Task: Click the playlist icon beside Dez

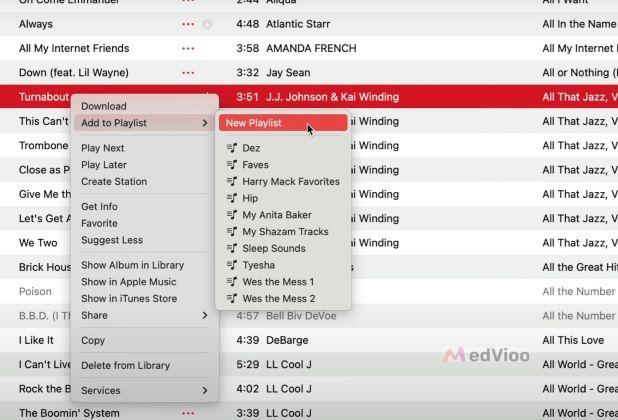Action: point(232,148)
